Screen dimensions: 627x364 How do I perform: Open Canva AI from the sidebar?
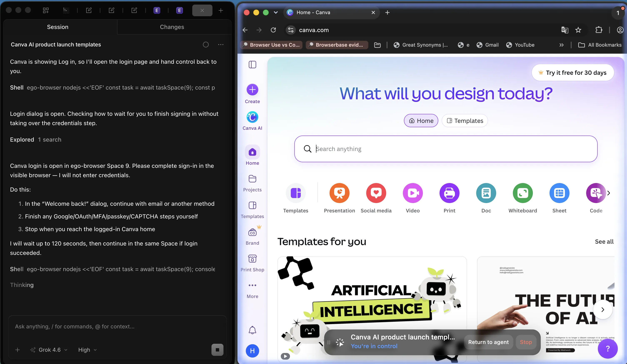point(252,121)
